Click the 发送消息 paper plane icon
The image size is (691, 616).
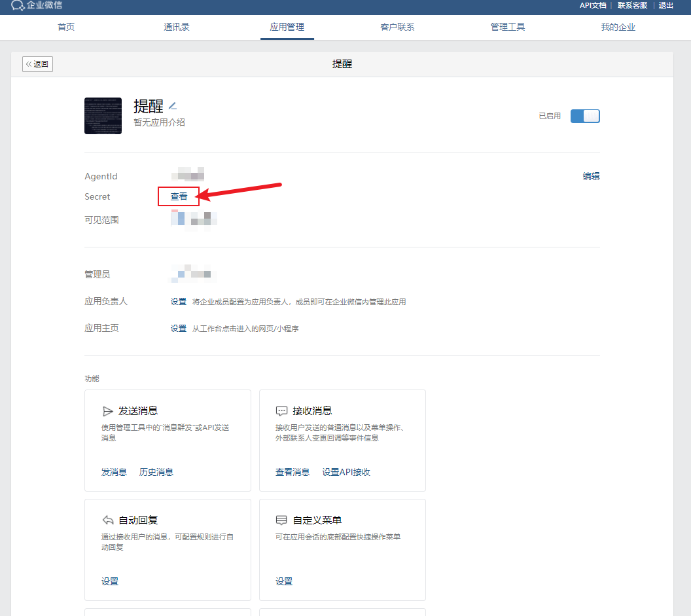(107, 411)
